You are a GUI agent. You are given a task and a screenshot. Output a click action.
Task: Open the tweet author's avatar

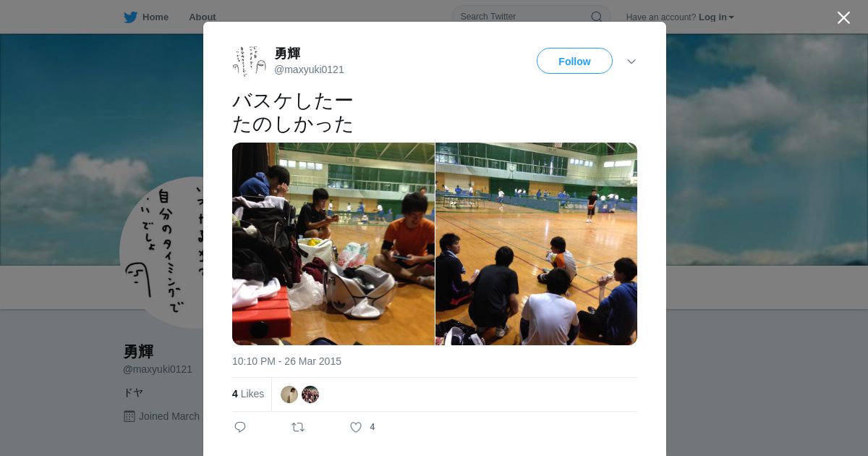point(250,62)
